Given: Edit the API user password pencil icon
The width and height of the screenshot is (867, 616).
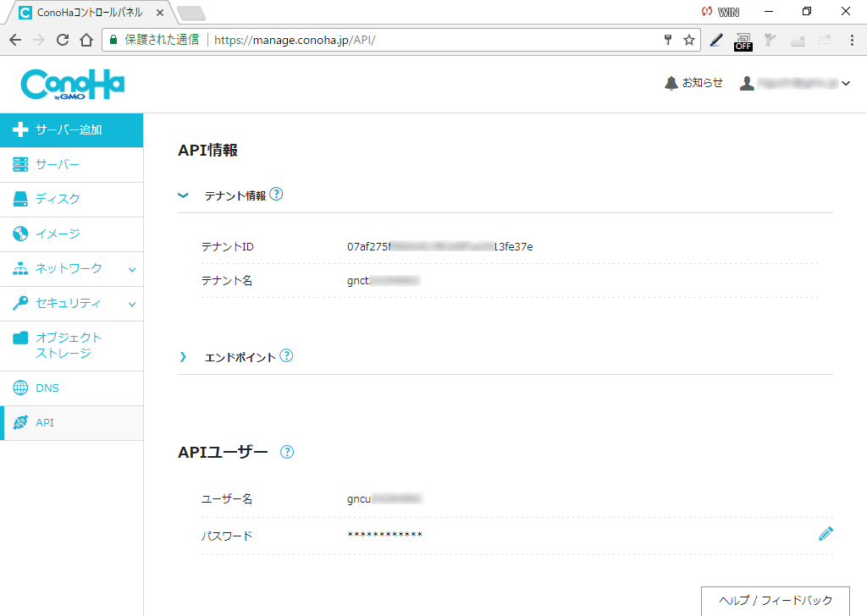Looking at the screenshot, I should 826,534.
